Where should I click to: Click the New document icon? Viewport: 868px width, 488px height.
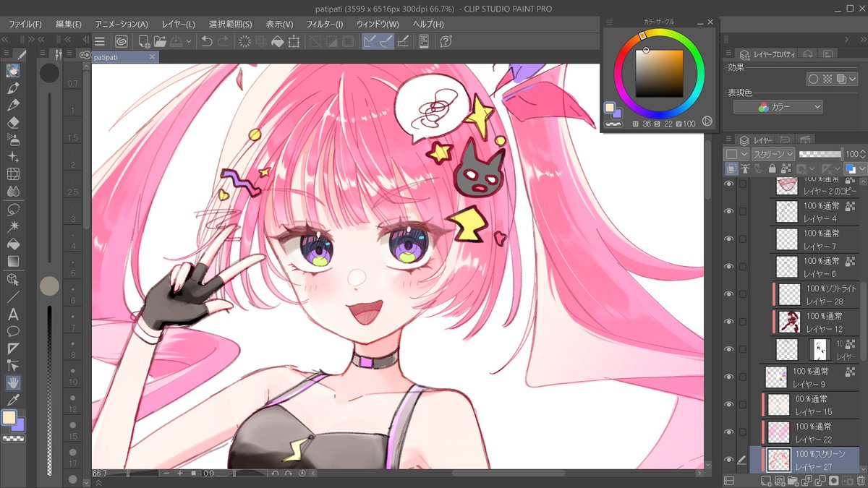145,41
